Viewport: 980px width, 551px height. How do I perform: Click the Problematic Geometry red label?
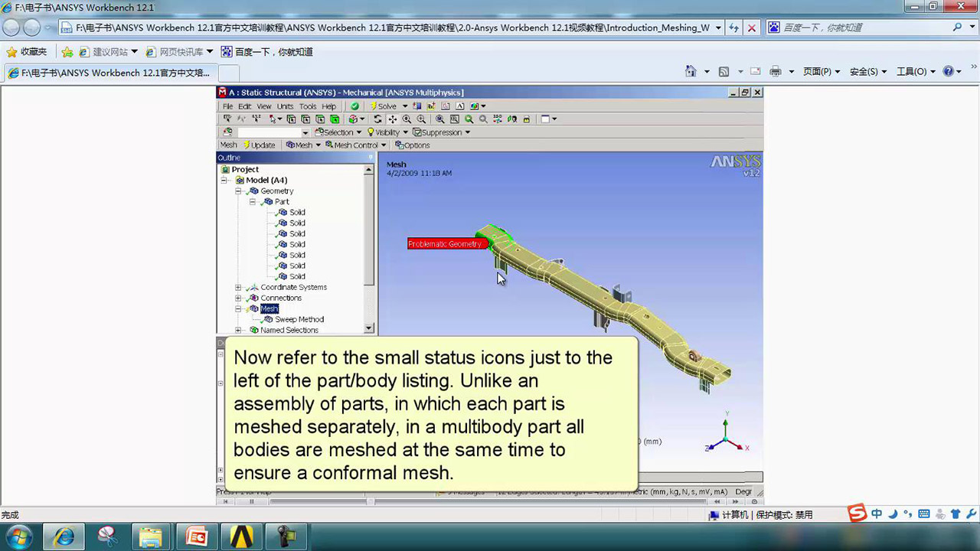[446, 244]
